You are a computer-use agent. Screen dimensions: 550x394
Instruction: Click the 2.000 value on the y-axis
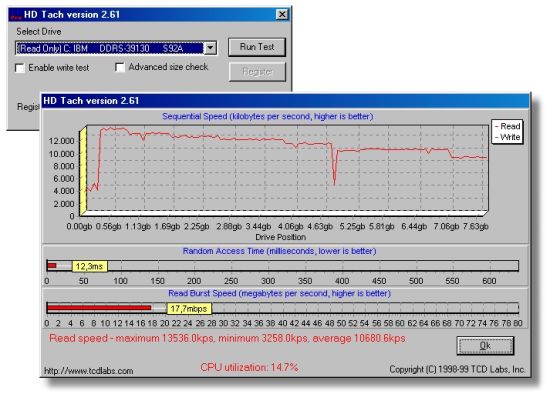coord(64,204)
